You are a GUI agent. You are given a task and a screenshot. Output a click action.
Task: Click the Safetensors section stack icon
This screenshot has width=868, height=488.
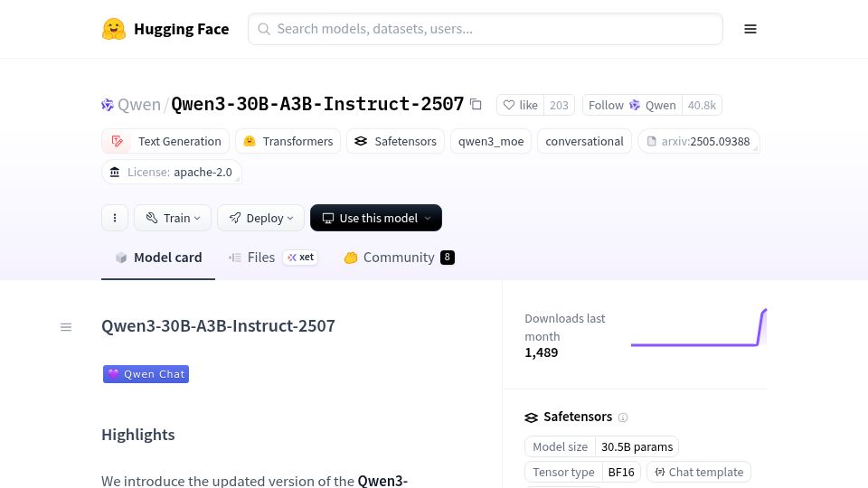pos(531,418)
